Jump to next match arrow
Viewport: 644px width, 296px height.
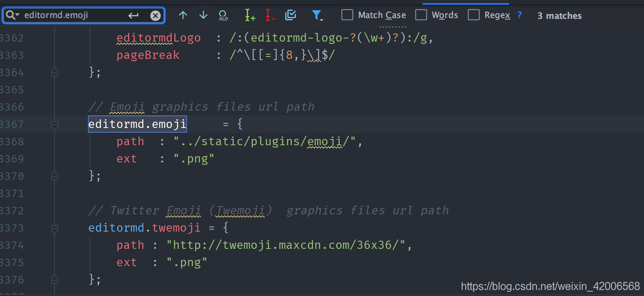(x=203, y=15)
